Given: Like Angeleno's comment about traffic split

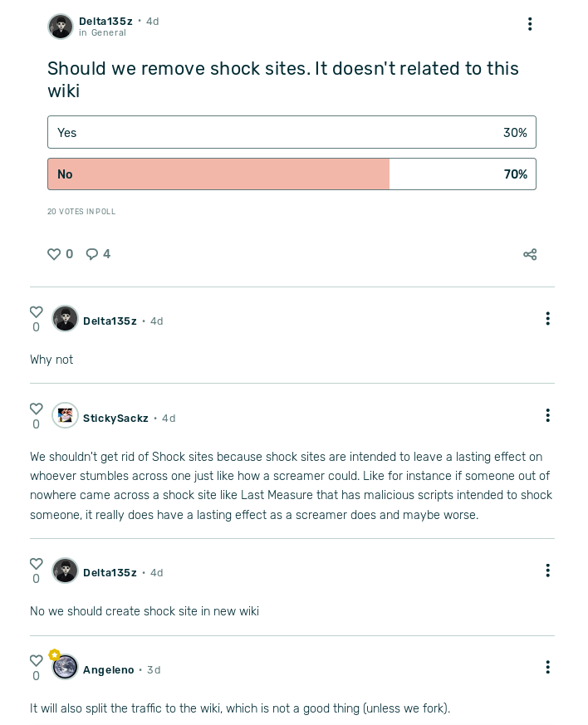Looking at the screenshot, I should [36, 661].
